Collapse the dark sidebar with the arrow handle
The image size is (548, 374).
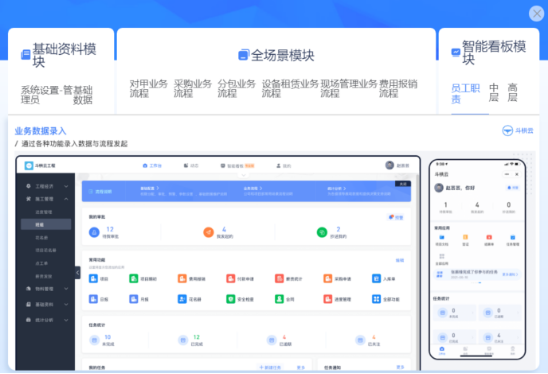point(78,273)
